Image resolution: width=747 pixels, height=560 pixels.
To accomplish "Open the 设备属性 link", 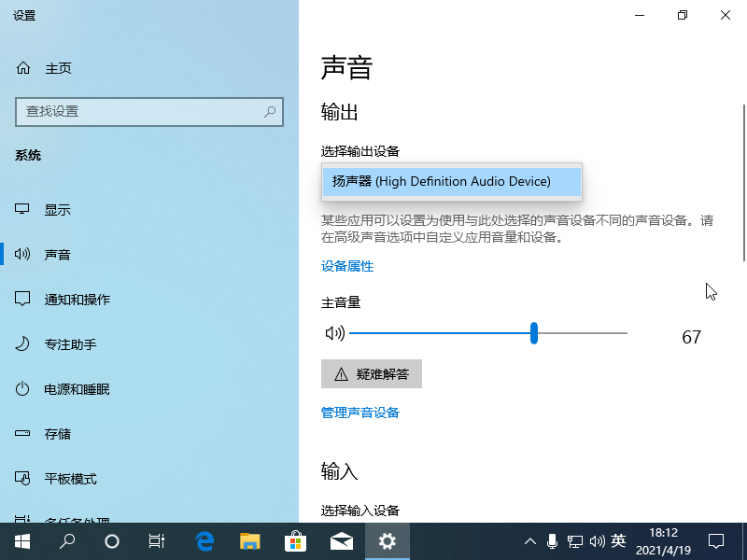I will click(x=347, y=266).
